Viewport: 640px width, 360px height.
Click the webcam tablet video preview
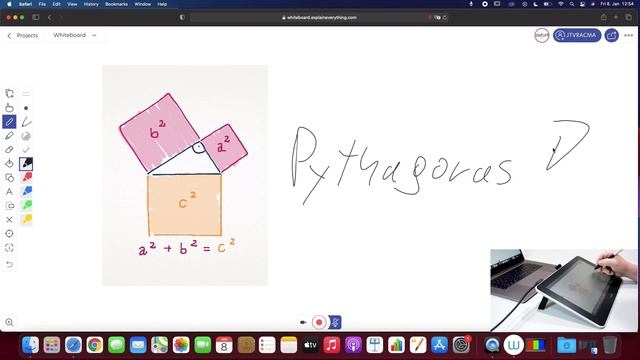[564, 290]
